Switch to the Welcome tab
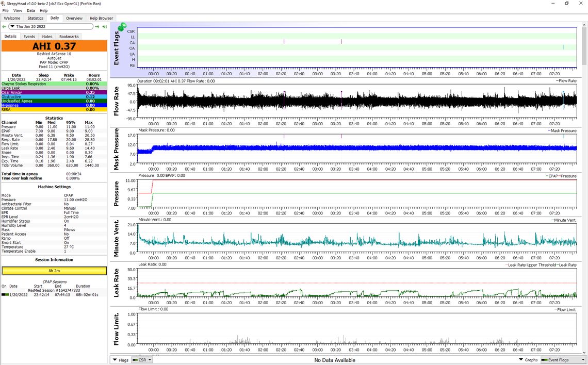This screenshot has height=365, width=588. (12, 18)
